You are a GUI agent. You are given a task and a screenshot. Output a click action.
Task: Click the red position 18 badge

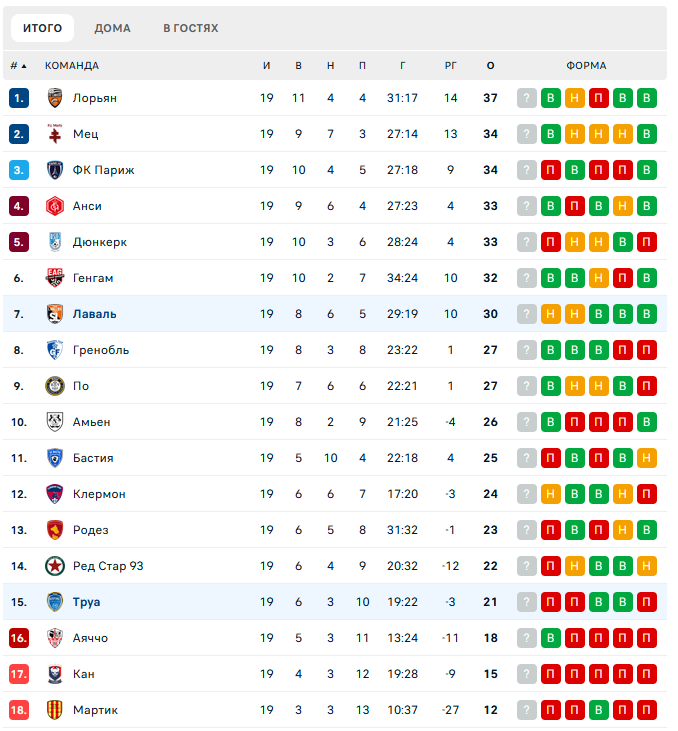(19, 710)
